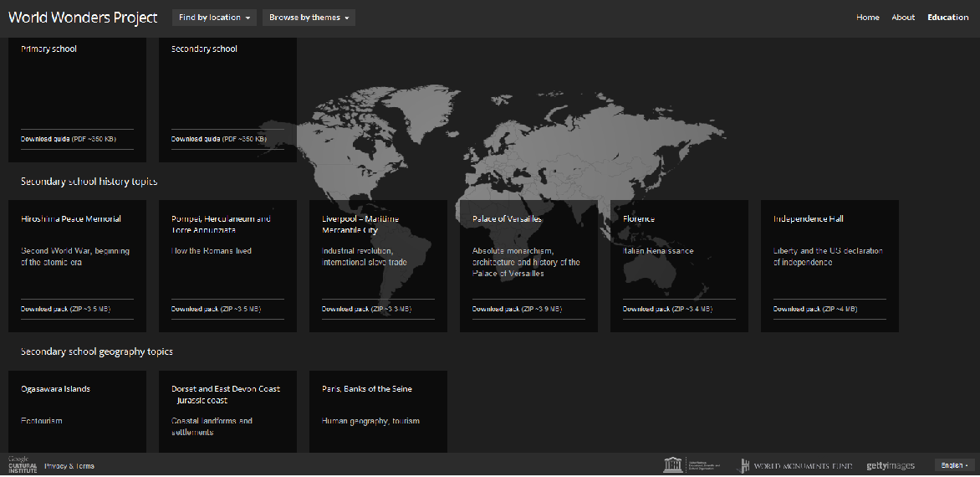Screen dimensions: 980x477
Task: Open the English language selector
Action: [x=954, y=465]
